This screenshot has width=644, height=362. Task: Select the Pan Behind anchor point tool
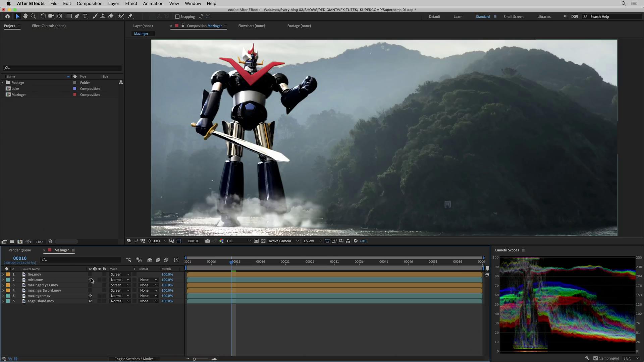tap(59, 16)
